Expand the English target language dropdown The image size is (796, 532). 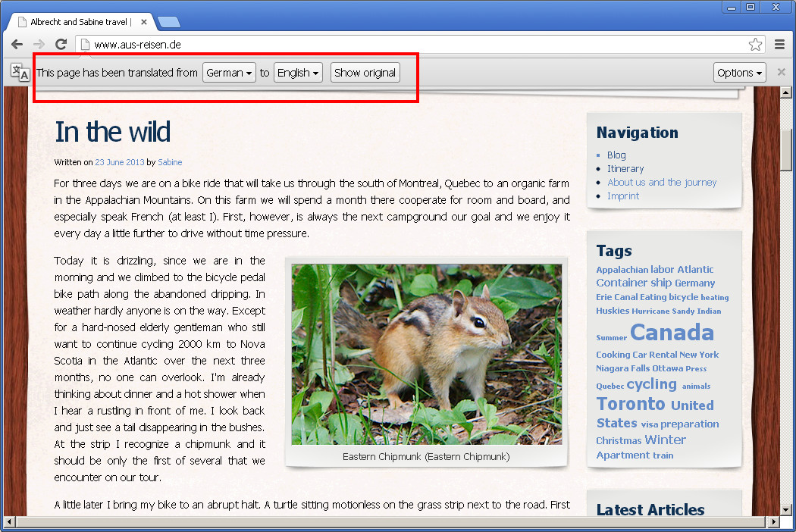click(298, 73)
